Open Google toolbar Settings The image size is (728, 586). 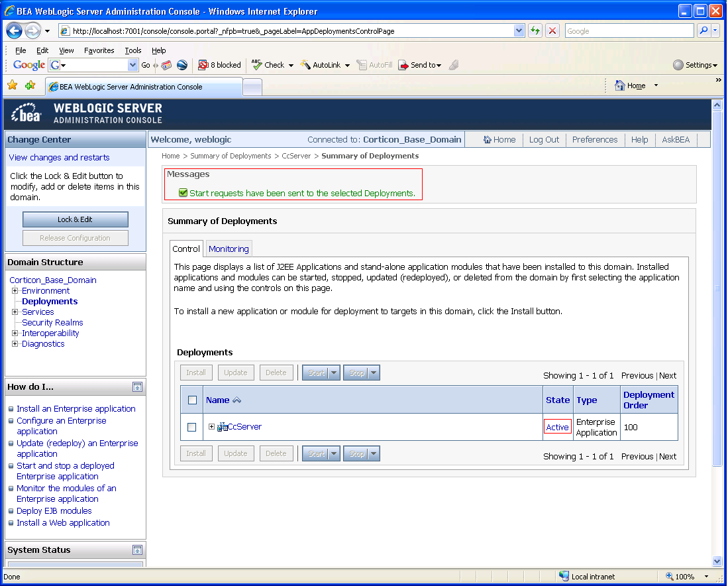(x=695, y=65)
